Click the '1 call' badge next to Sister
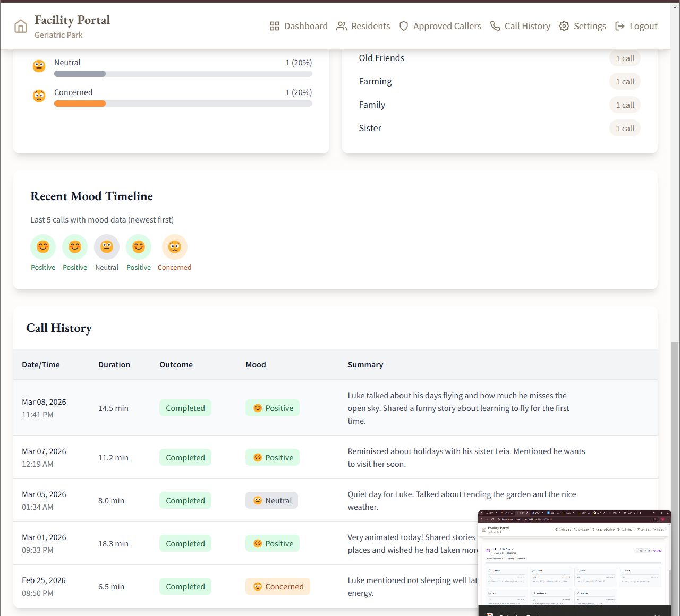 pos(625,128)
